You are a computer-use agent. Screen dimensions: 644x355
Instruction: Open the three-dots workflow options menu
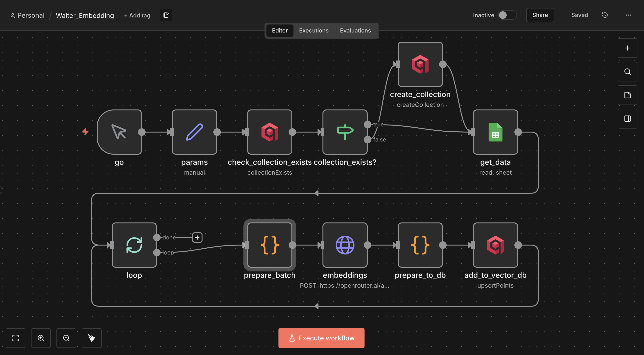(x=628, y=15)
